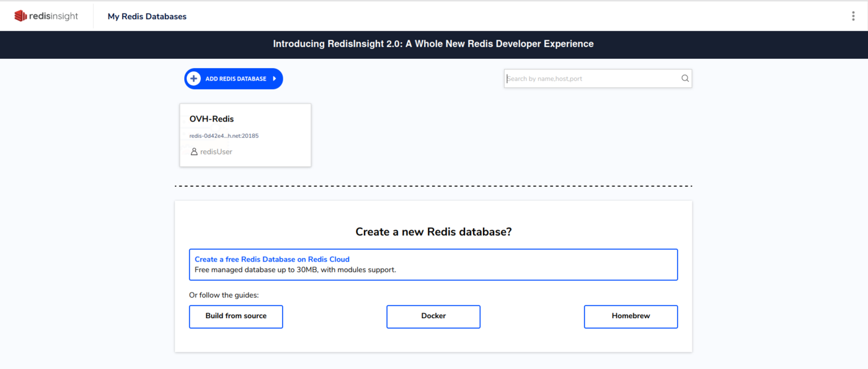Select the Homebrew guide button
Viewport: 868px width, 369px height.
pyautogui.click(x=631, y=316)
